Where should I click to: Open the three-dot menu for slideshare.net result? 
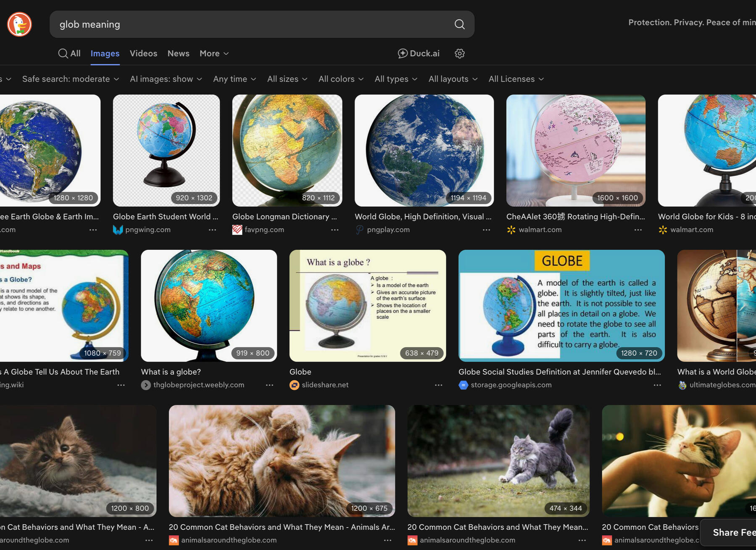pos(438,385)
